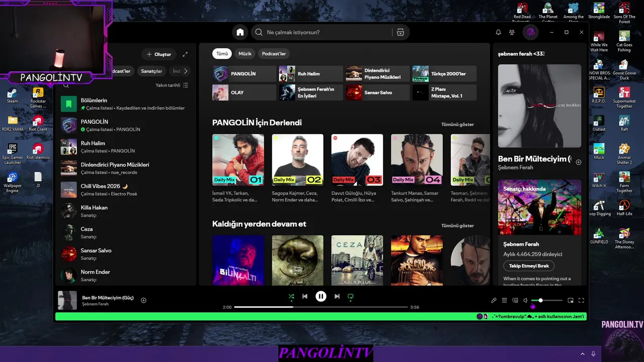Open the miniplayer icon
Image resolution: width=644 pixels, height=362 pixels.
[x=571, y=300]
